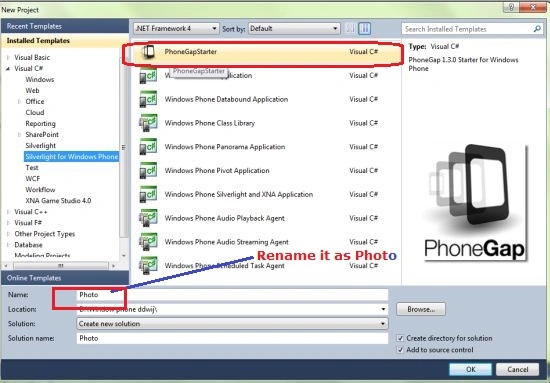The image size is (550, 383).
Task: Click the Windows Phone Class Library icon
Action: click(148, 123)
